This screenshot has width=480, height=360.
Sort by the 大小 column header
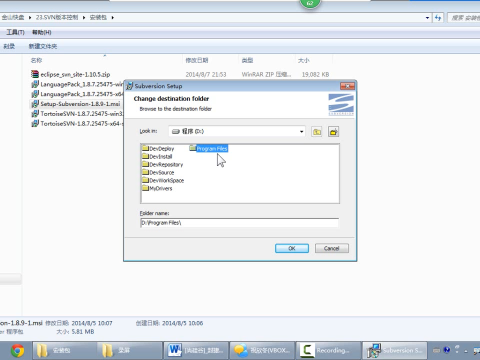click(x=303, y=60)
